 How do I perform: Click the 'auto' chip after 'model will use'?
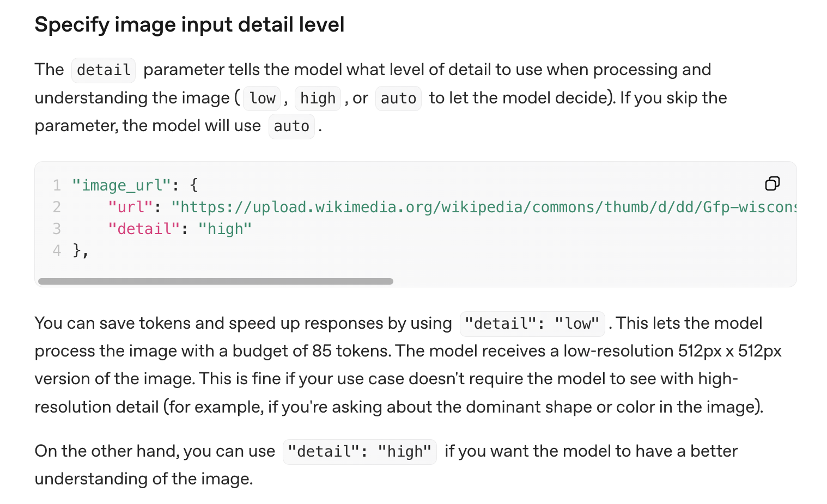[291, 126]
